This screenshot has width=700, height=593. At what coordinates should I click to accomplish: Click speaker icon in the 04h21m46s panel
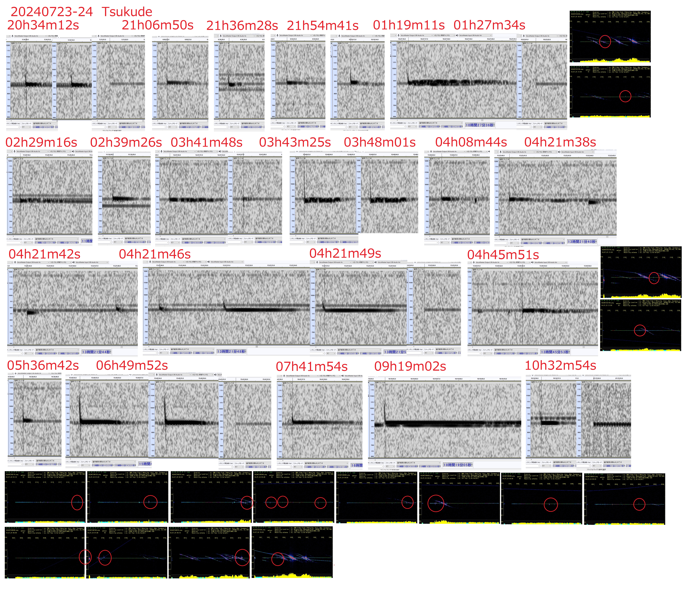[209, 262]
